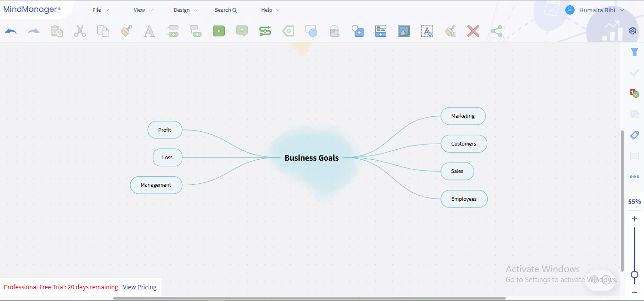Open the fill color paint bucket tool
The image size is (644, 301).
tap(334, 31)
